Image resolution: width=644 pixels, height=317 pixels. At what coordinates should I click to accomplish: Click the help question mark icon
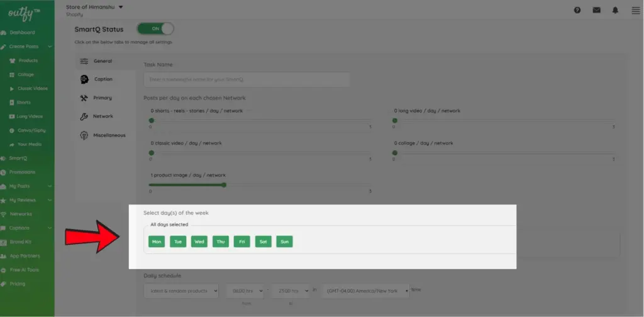point(577,10)
